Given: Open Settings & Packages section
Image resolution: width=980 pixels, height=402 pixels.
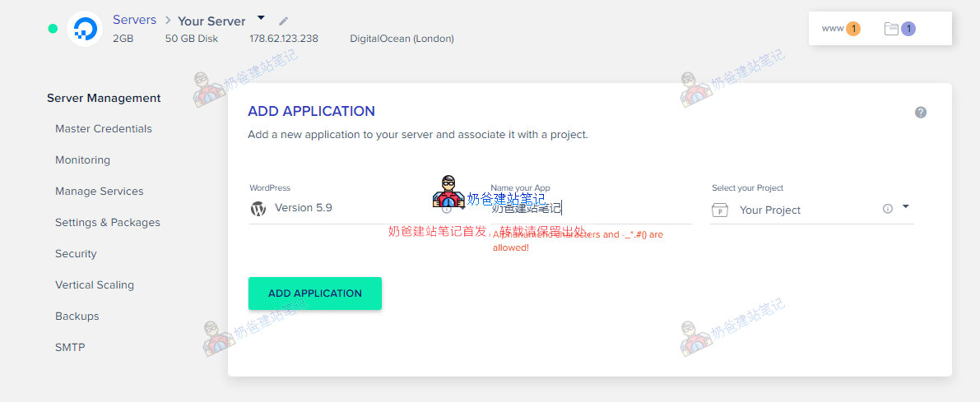Looking at the screenshot, I should pyautogui.click(x=108, y=222).
